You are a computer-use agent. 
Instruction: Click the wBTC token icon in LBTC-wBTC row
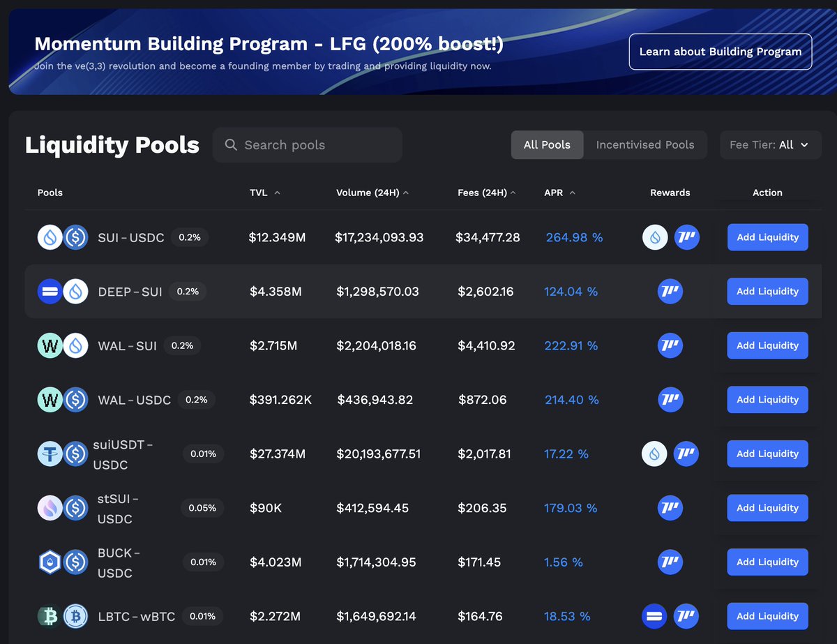point(76,616)
